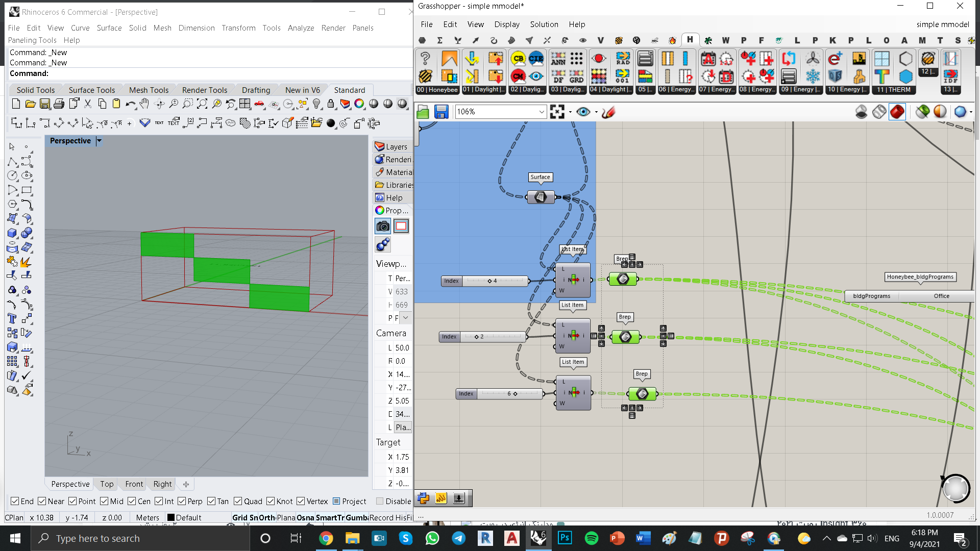Click the camera icon in properties panel
The height and width of the screenshot is (551, 980).
383,226
